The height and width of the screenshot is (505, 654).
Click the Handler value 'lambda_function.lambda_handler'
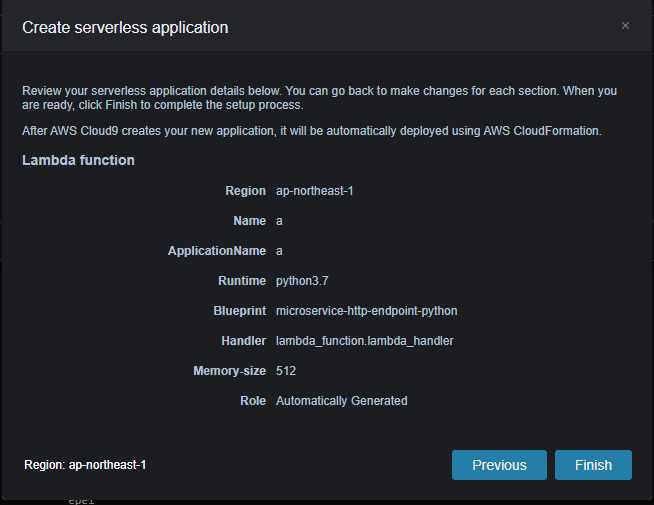click(365, 341)
